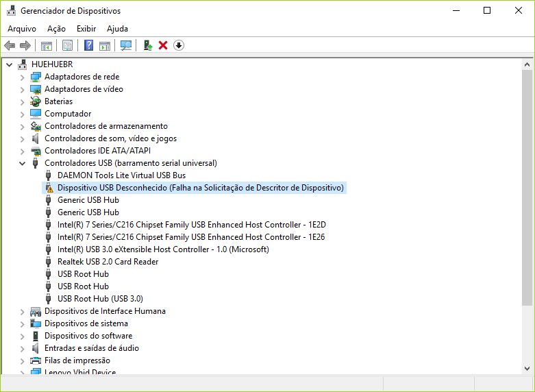Toggle the console tree pane icon

(47, 45)
